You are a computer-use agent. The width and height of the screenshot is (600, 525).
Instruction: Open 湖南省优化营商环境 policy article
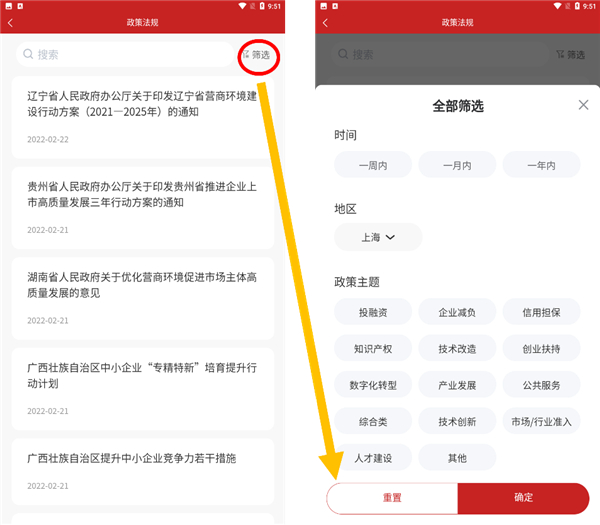pyautogui.click(x=142, y=298)
